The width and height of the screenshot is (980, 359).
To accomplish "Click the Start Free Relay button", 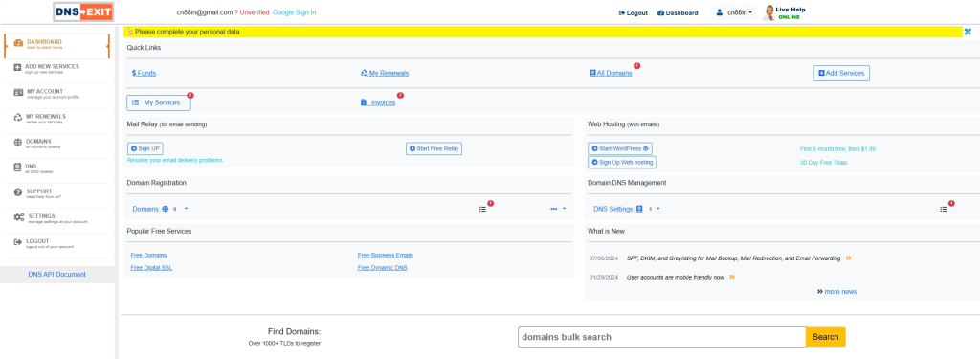I will click(434, 148).
